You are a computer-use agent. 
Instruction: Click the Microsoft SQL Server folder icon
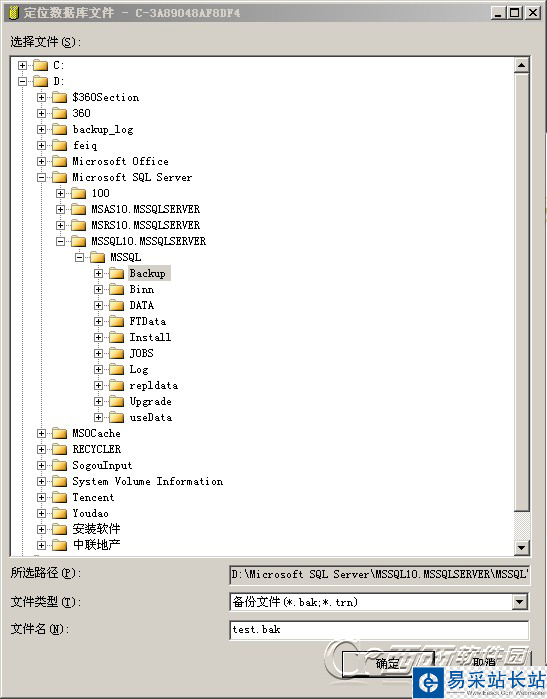point(59,177)
